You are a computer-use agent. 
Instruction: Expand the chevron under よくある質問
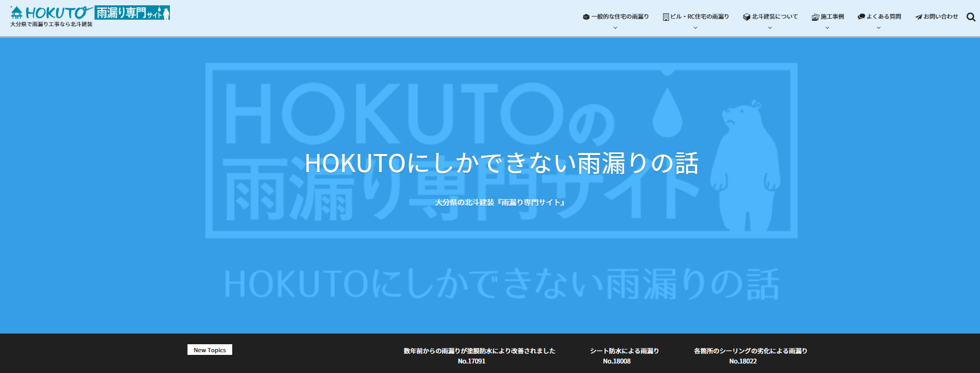[878, 28]
